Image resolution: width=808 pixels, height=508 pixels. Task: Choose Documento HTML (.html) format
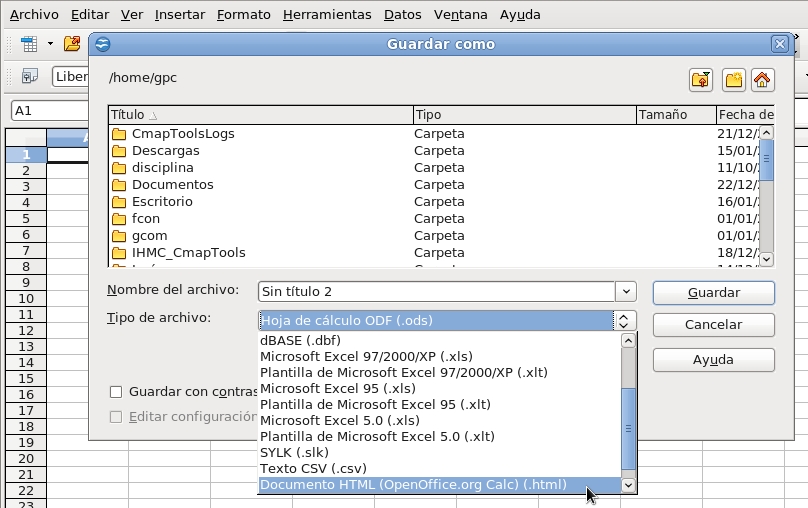[x=413, y=485]
